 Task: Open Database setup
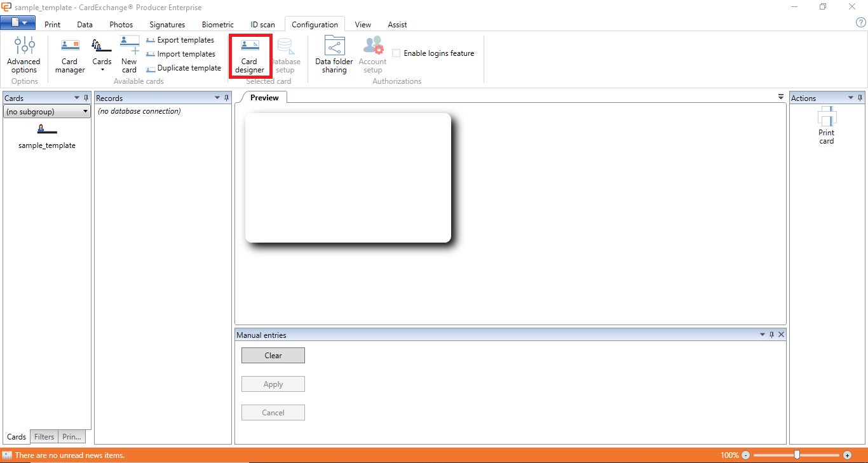285,55
